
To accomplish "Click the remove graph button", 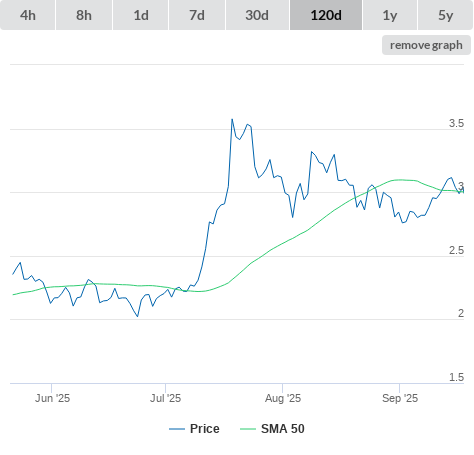I will 426,45.
